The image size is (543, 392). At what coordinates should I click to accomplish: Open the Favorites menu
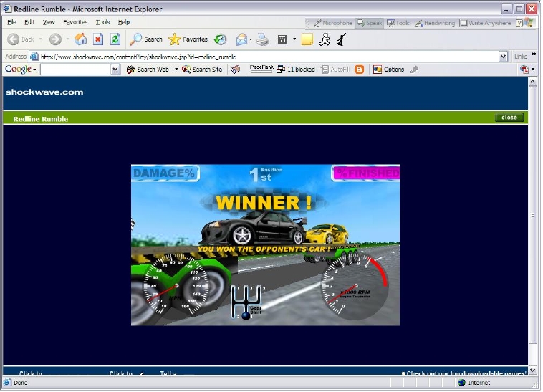click(x=75, y=22)
